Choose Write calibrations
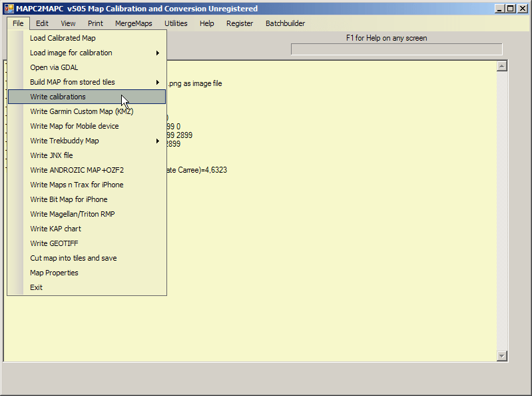This screenshot has height=396, width=532. click(87, 97)
